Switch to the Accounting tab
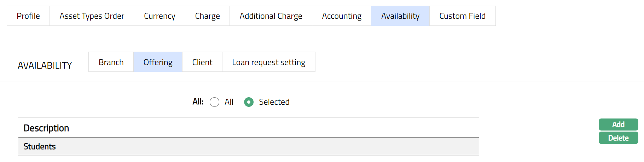The width and height of the screenshot is (644, 162). 342,16
